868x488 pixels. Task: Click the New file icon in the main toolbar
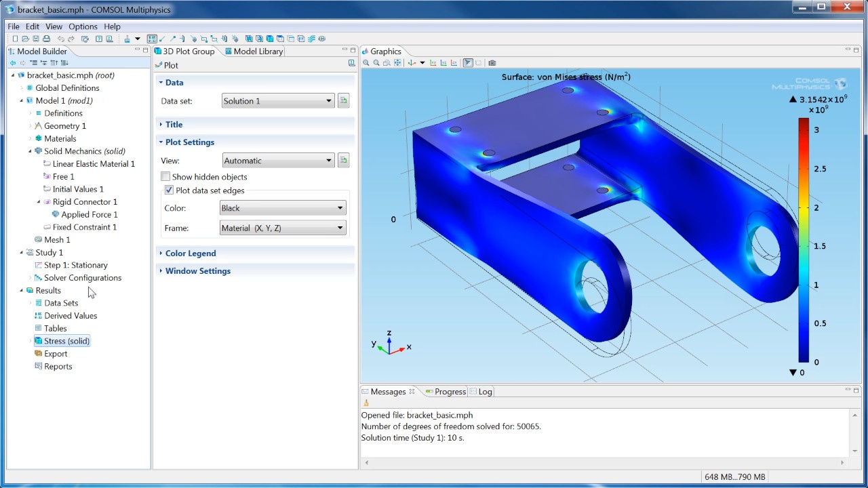(16, 39)
